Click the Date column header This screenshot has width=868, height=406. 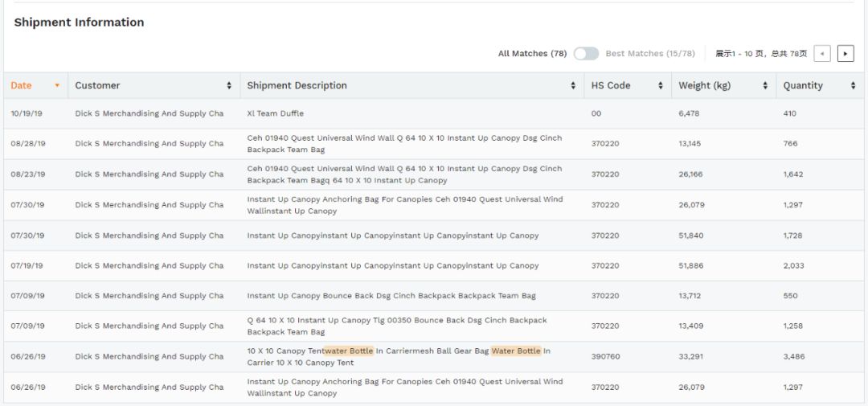coord(22,86)
